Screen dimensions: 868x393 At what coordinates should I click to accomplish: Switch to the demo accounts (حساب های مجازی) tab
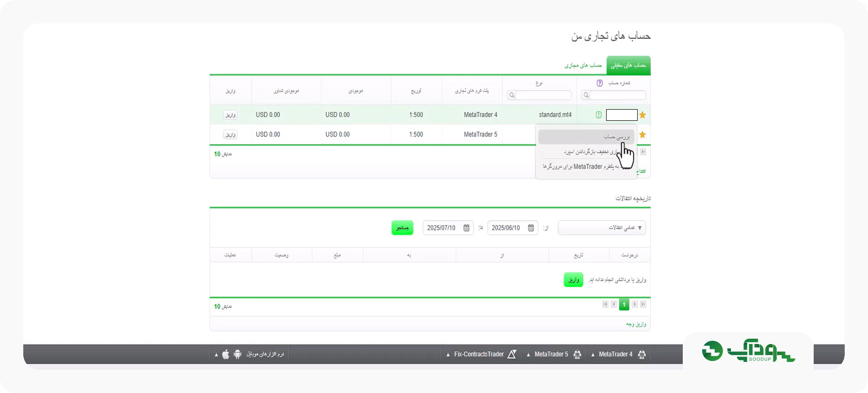583,65
